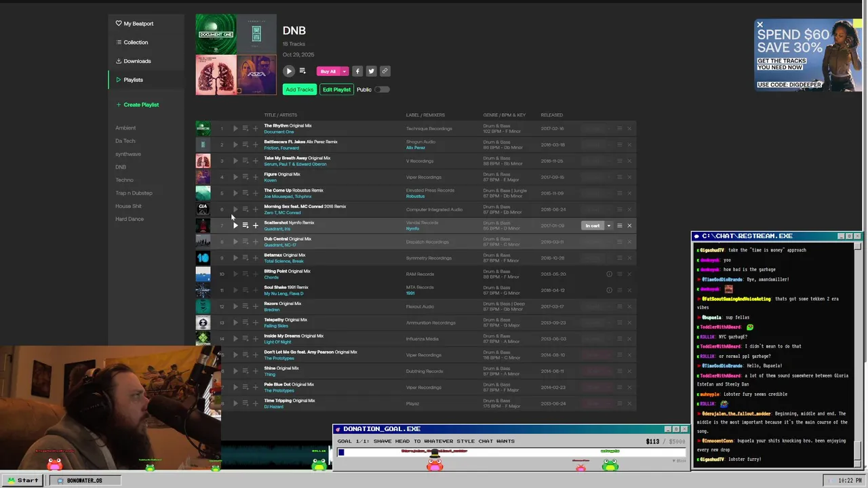Share the playlist on Twitter
The height and width of the screenshot is (488, 868).
pos(371,71)
